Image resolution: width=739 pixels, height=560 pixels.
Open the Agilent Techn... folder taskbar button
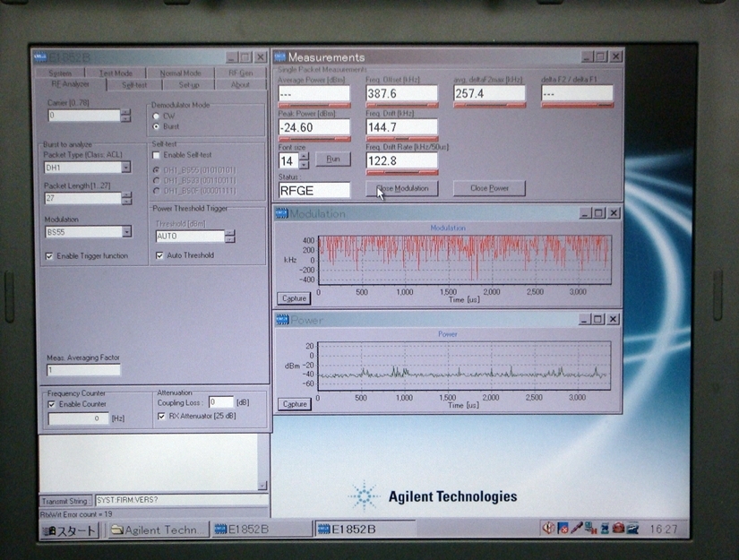158,530
